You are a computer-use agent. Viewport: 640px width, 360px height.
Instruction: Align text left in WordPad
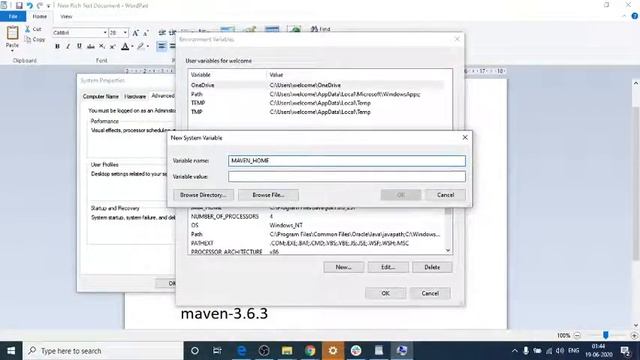pyautogui.click(x=162, y=46)
